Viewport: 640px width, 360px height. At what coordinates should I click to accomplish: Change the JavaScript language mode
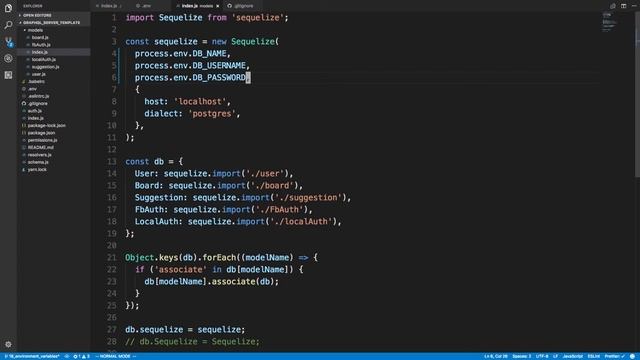tap(572, 356)
